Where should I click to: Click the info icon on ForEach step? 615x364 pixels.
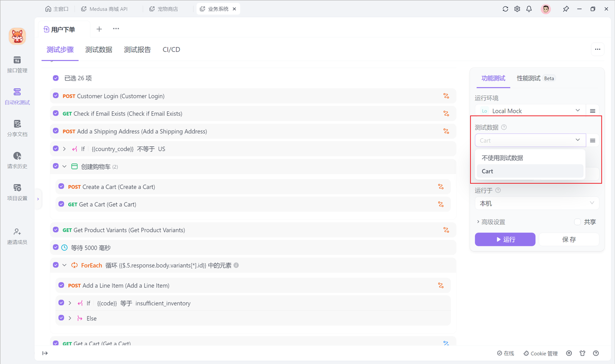tap(236, 265)
